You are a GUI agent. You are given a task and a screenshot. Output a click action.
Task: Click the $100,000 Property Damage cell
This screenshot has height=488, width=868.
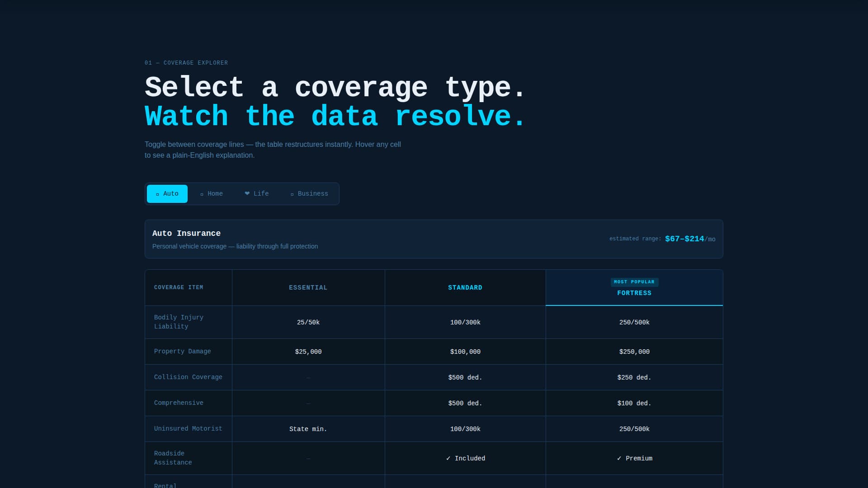pyautogui.click(x=465, y=352)
